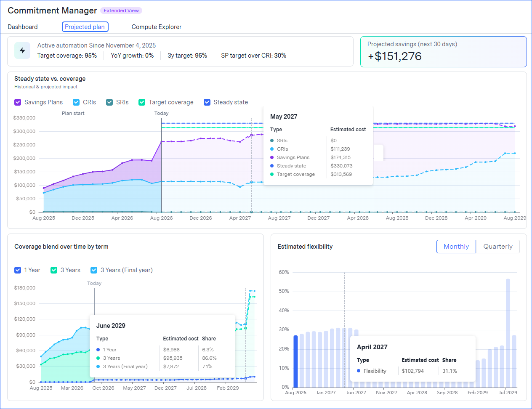Open the Dashboard tab

point(23,27)
